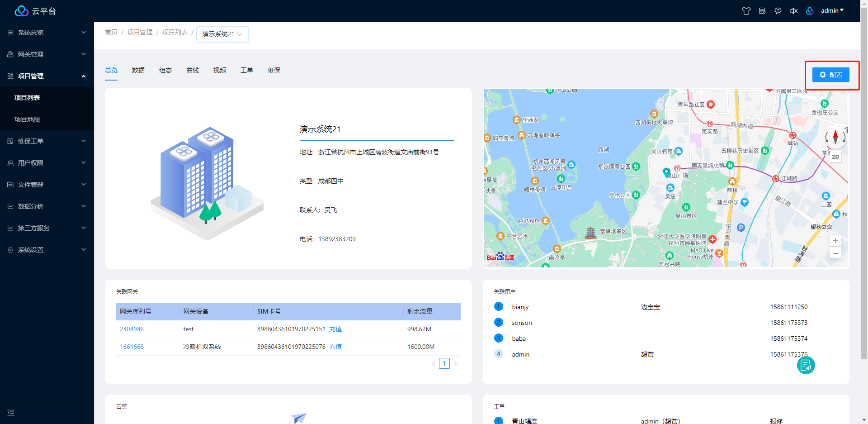Image resolution: width=868 pixels, height=424 pixels.
Task: Click the 数据分析 chart icon
Action: click(10, 206)
